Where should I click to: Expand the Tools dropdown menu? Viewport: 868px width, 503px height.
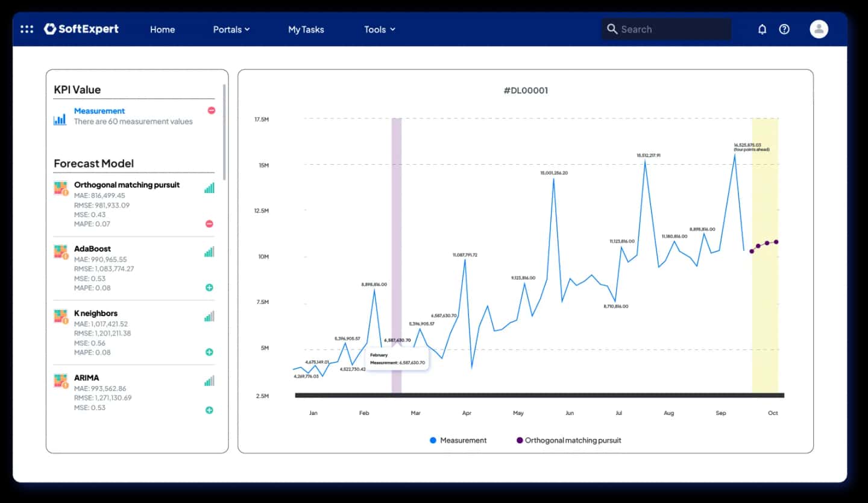380,29
